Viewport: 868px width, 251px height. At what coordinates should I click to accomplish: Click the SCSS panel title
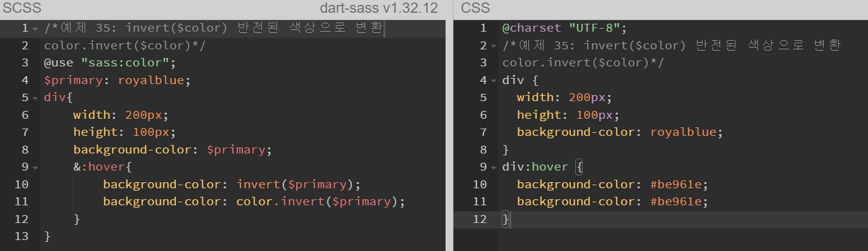[23, 8]
